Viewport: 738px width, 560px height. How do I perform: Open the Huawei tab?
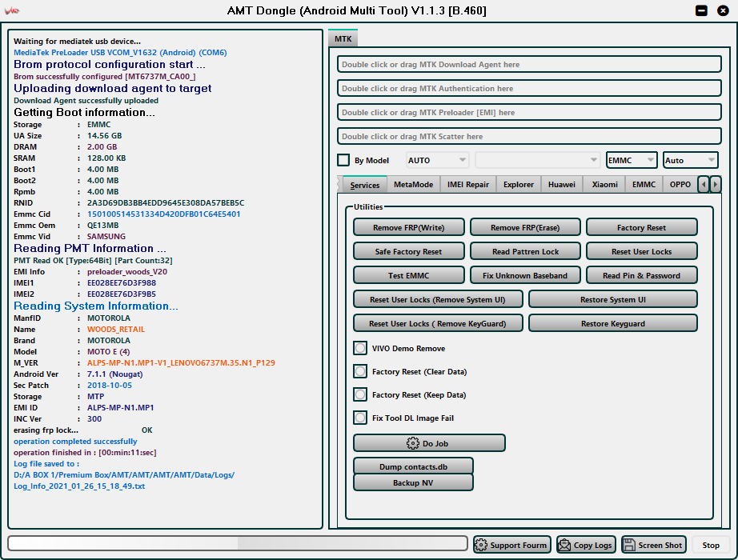pos(561,185)
